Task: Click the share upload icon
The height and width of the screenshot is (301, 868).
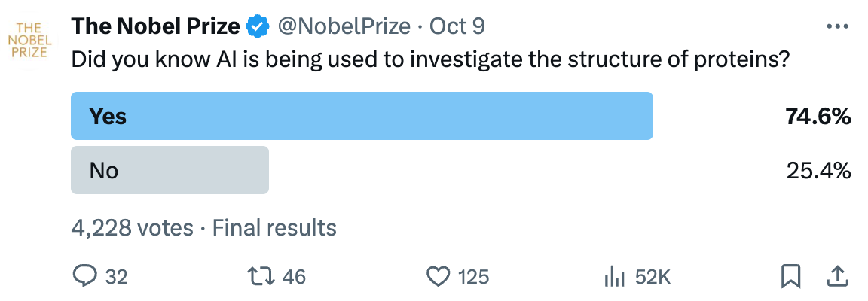Action: [x=837, y=276]
